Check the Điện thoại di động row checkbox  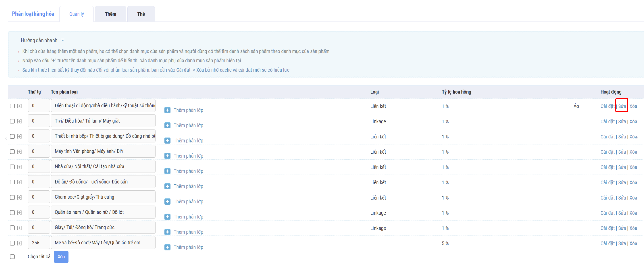[12, 106]
